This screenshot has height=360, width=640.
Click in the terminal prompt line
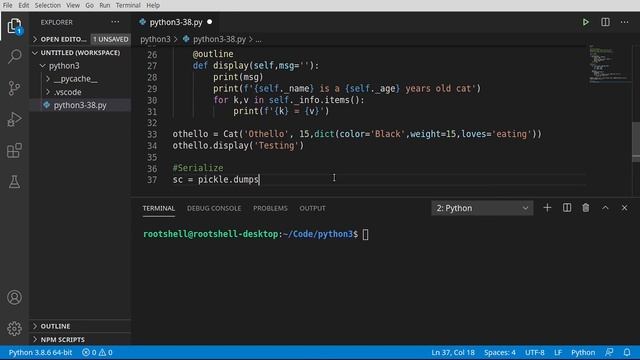[x=256, y=234]
